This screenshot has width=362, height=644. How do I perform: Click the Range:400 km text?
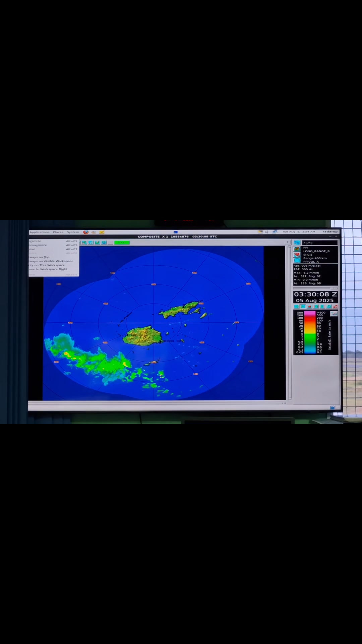315,258
